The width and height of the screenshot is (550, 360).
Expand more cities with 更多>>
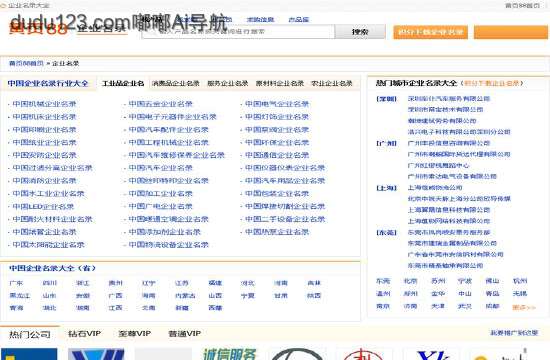point(524,307)
